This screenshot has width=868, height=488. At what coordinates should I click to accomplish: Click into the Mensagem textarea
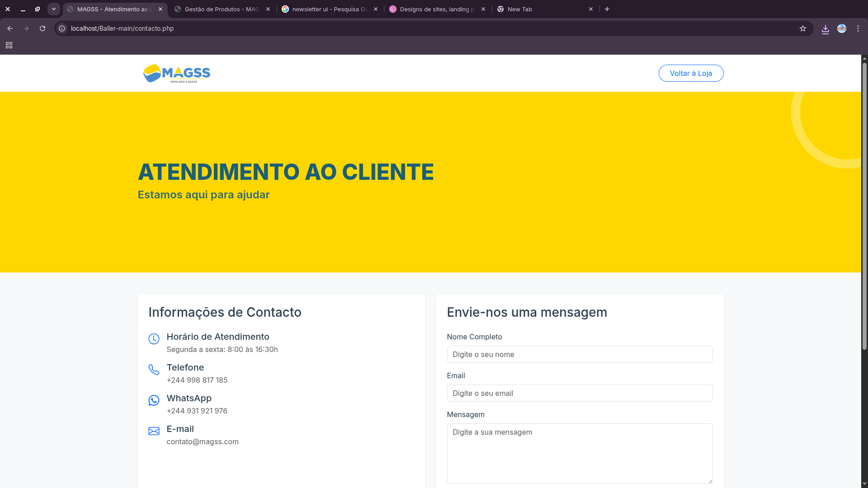click(x=580, y=453)
